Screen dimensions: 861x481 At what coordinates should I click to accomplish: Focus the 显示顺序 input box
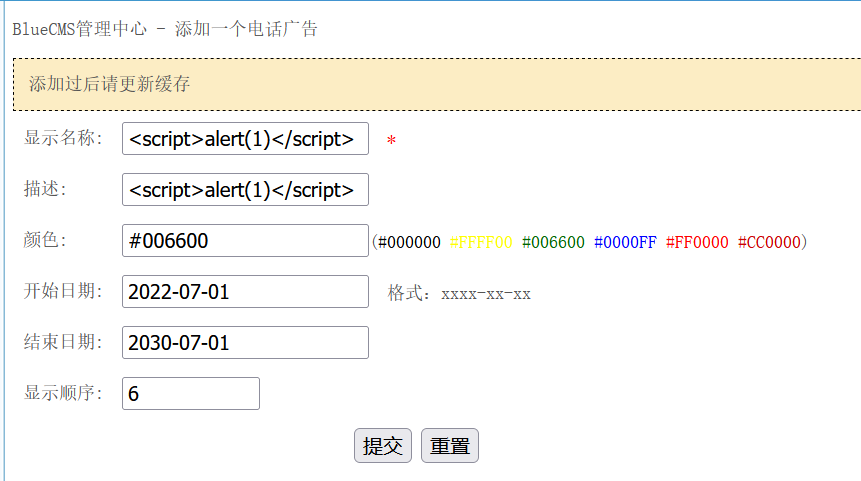pyautogui.click(x=190, y=394)
